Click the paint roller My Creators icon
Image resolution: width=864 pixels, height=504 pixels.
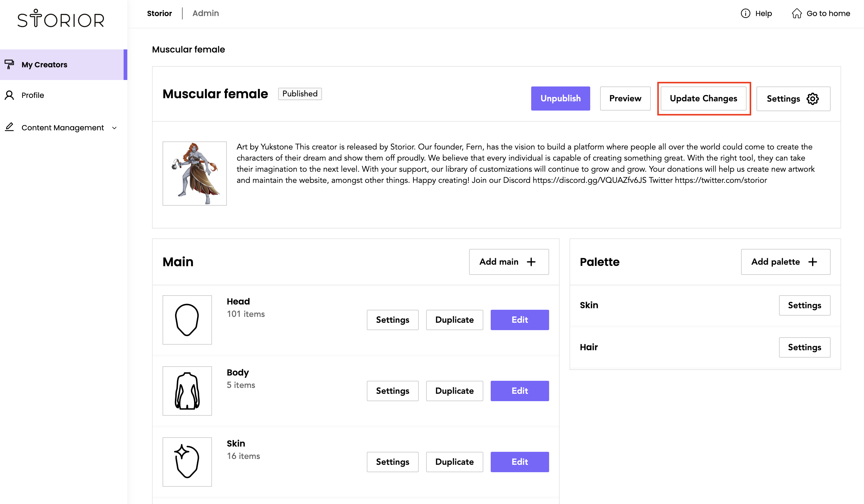coord(9,64)
